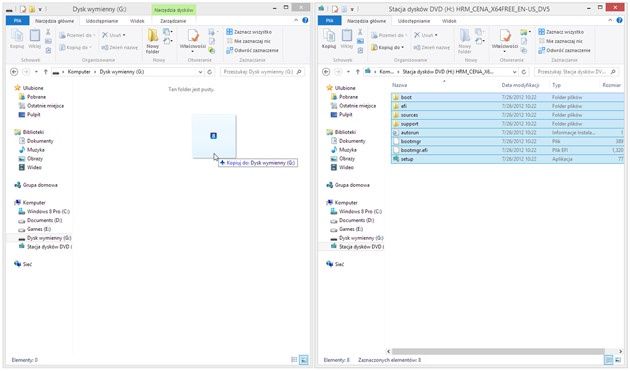Select support folder in DVD window

tap(507, 124)
